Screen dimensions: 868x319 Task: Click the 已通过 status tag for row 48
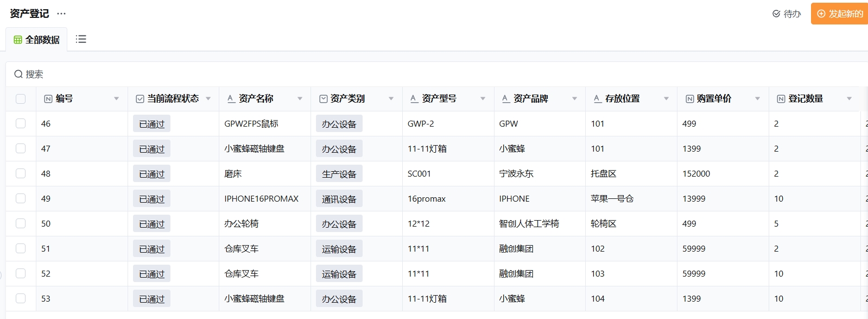(151, 174)
